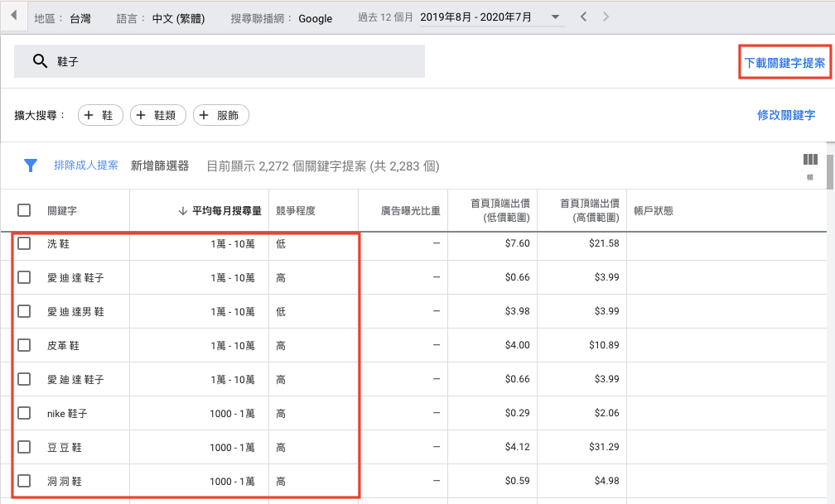This screenshot has height=504, width=835.
Task: Click the blue filter funnel icon
Action: point(31,166)
